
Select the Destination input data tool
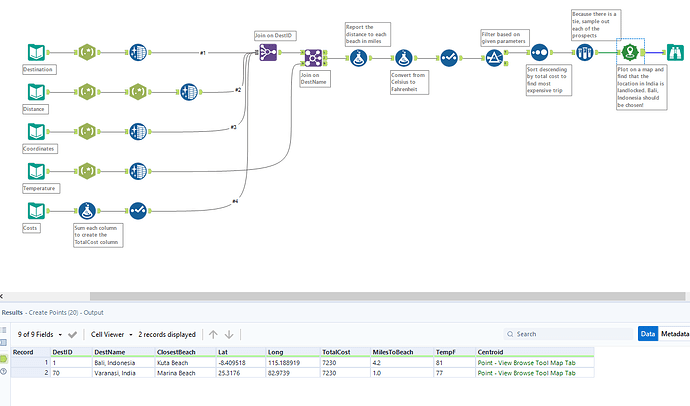[x=36, y=53]
